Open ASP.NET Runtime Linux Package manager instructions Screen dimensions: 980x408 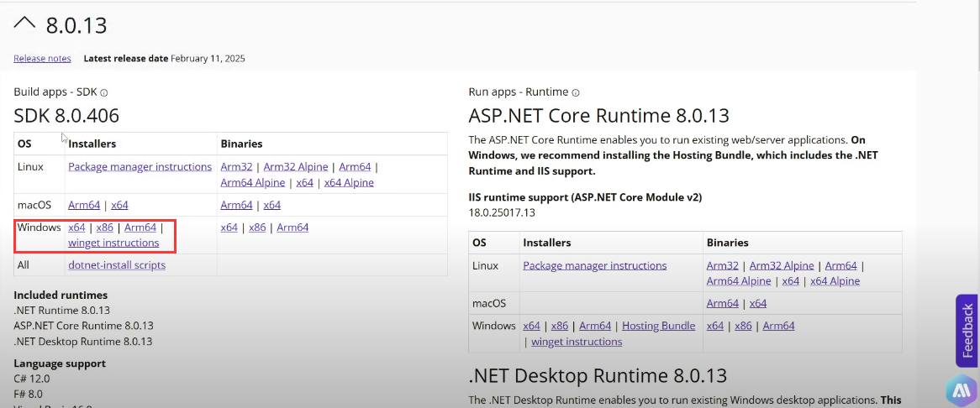point(595,265)
